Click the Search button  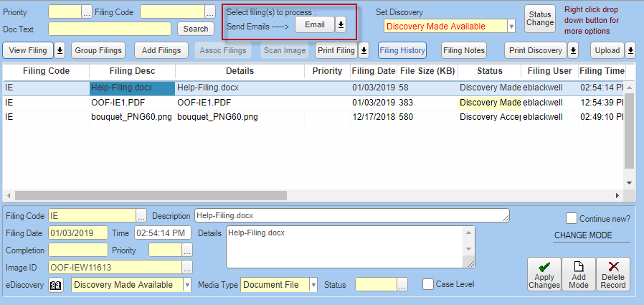coord(196,29)
